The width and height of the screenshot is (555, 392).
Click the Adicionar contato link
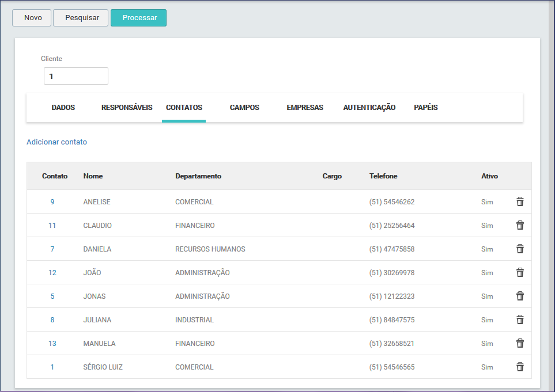pyautogui.click(x=56, y=142)
